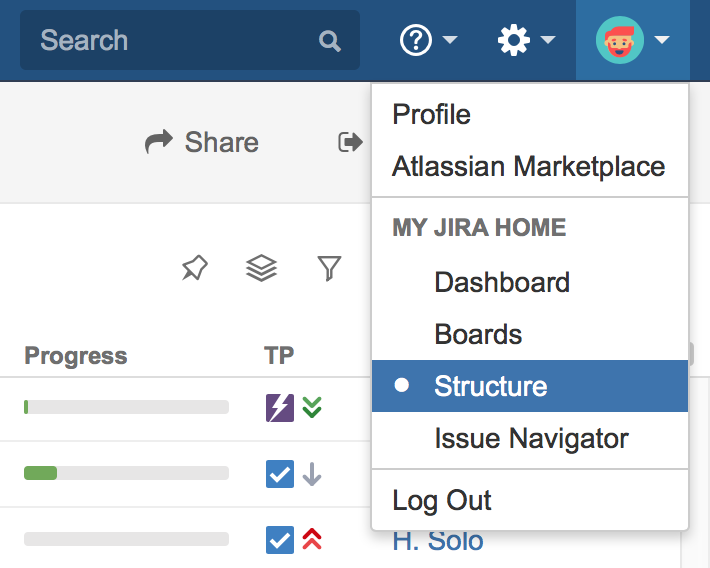Choose Atlassian Marketplace from the menu
Image resolution: width=710 pixels, height=568 pixels.
point(528,166)
